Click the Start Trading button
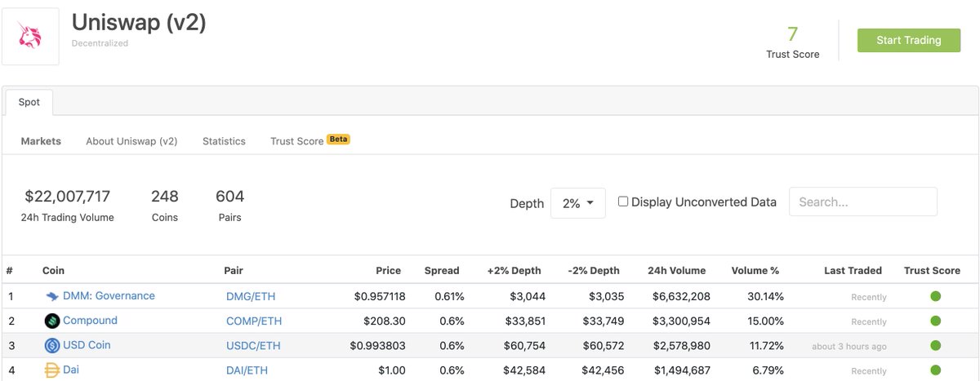 click(x=908, y=40)
